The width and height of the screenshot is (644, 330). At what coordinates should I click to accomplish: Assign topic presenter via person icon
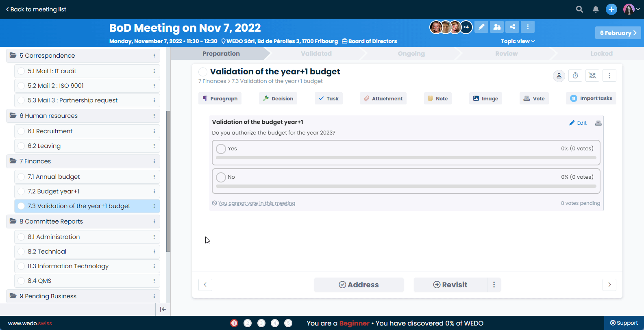point(559,76)
